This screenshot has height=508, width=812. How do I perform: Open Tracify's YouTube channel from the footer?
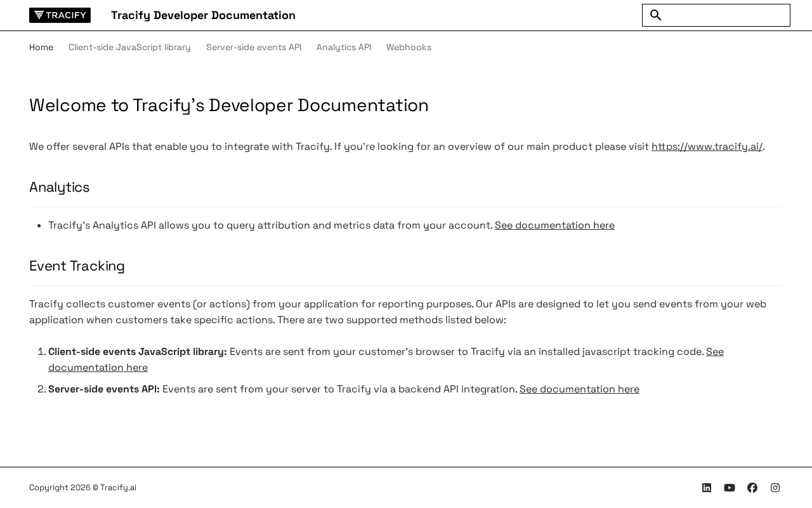tap(730, 488)
